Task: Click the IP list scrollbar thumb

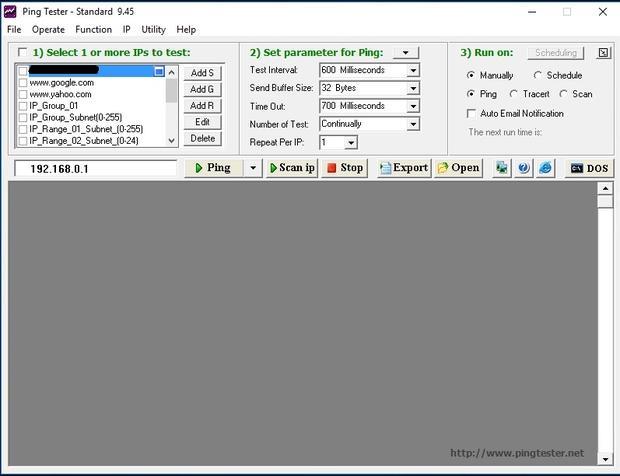Action: 171,91
